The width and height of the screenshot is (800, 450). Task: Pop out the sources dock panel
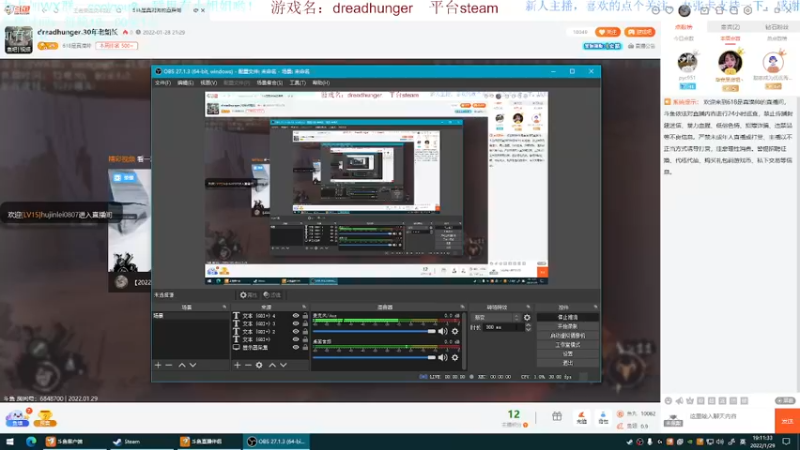(x=304, y=307)
